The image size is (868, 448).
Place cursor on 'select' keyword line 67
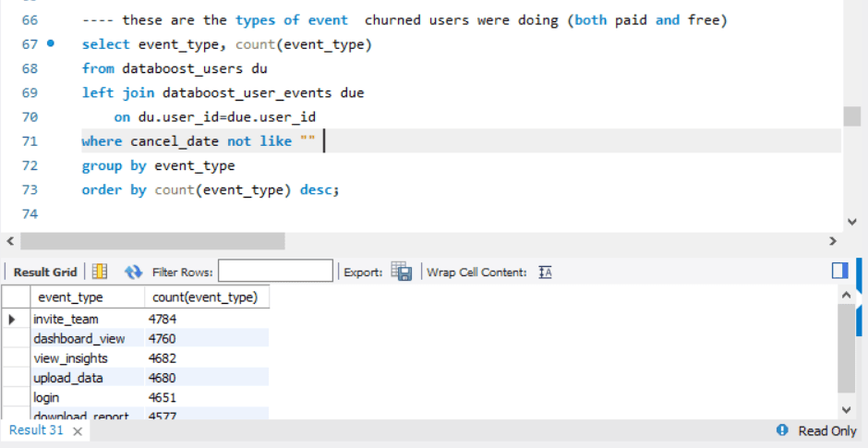106,44
